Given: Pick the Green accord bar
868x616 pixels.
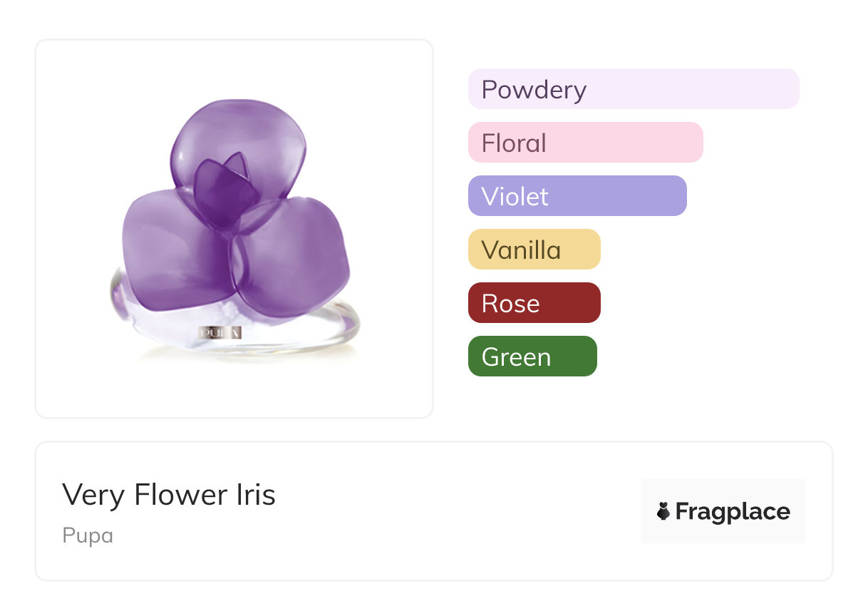Looking at the screenshot, I should (532, 356).
